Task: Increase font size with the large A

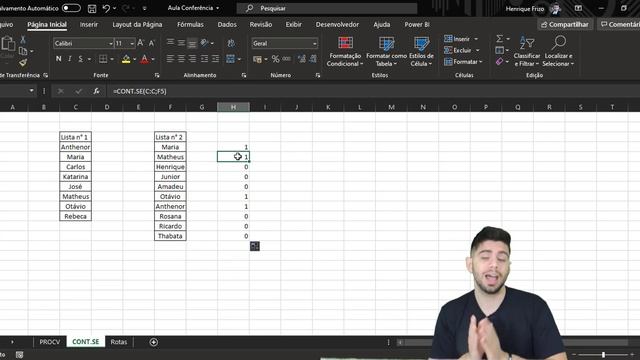Action: (140, 43)
